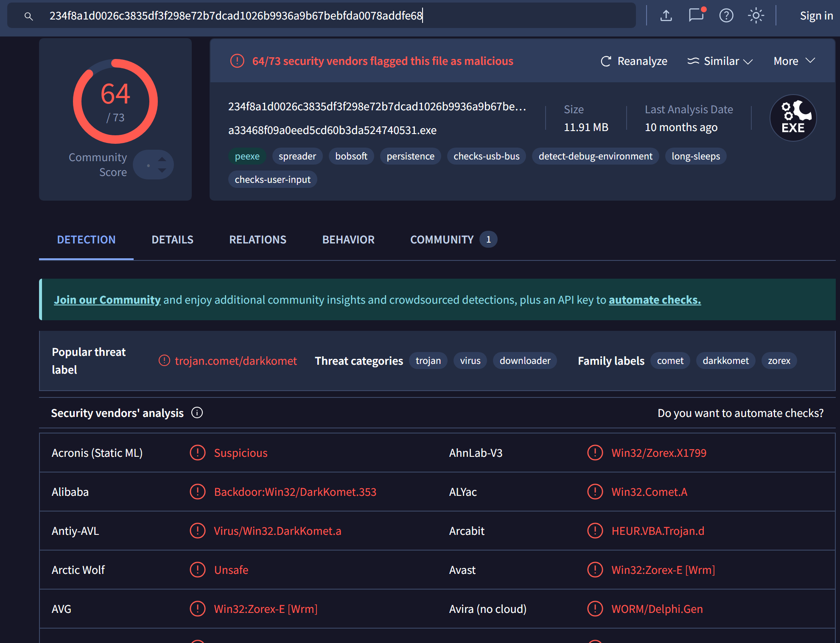
Task: Click the Sign in link
Action: [x=816, y=16]
